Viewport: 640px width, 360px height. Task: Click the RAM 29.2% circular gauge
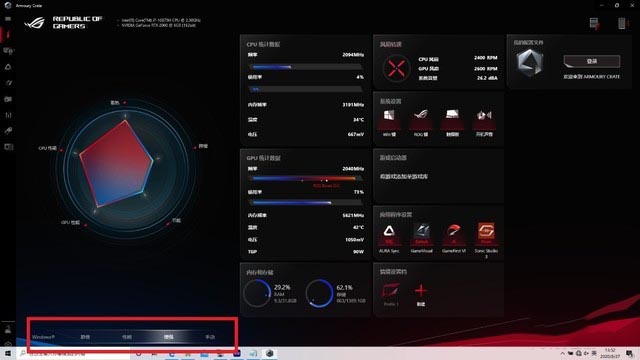[x=257, y=293]
